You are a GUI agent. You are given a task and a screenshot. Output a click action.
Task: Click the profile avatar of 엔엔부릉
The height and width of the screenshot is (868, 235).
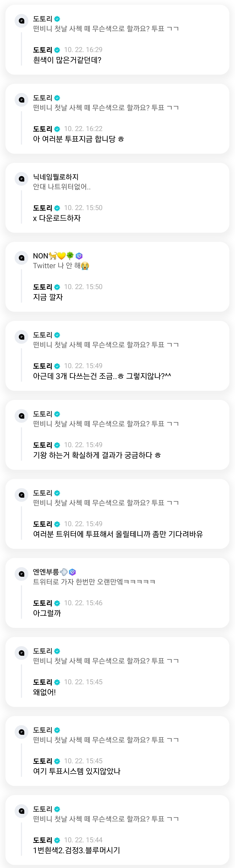tap(22, 574)
